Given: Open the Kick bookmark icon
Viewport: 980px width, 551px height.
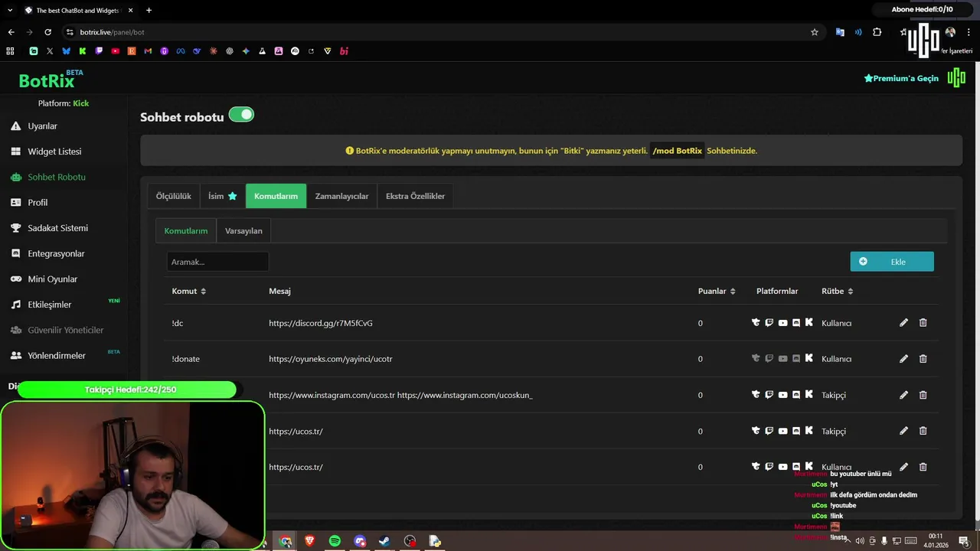Looking at the screenshot, I should point(83,51).
